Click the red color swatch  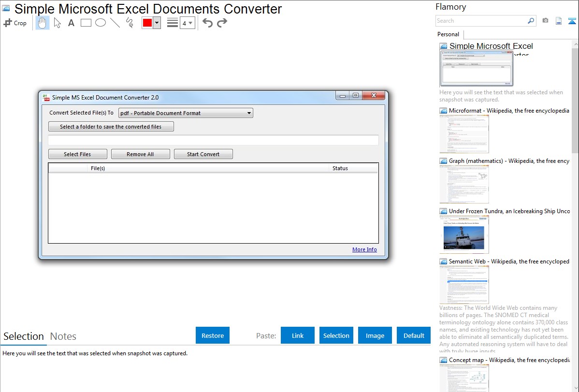pos(147,23)
